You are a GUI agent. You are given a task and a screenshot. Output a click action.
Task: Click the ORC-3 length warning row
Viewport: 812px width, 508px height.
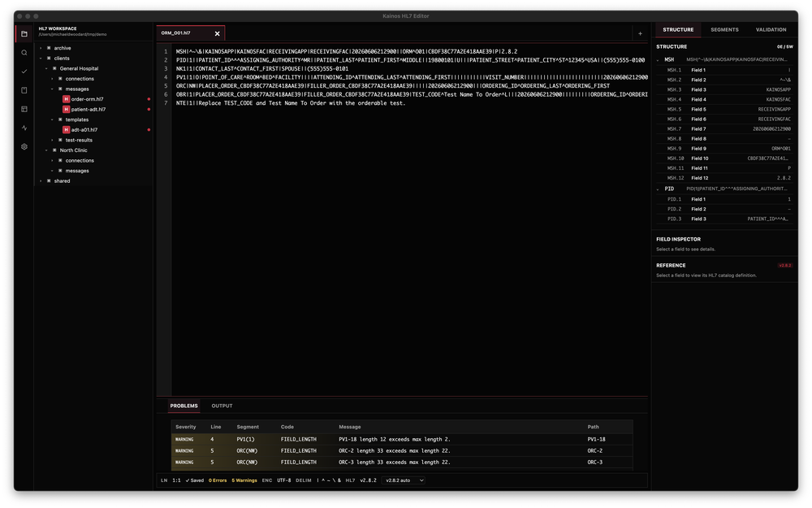[402, 462]
